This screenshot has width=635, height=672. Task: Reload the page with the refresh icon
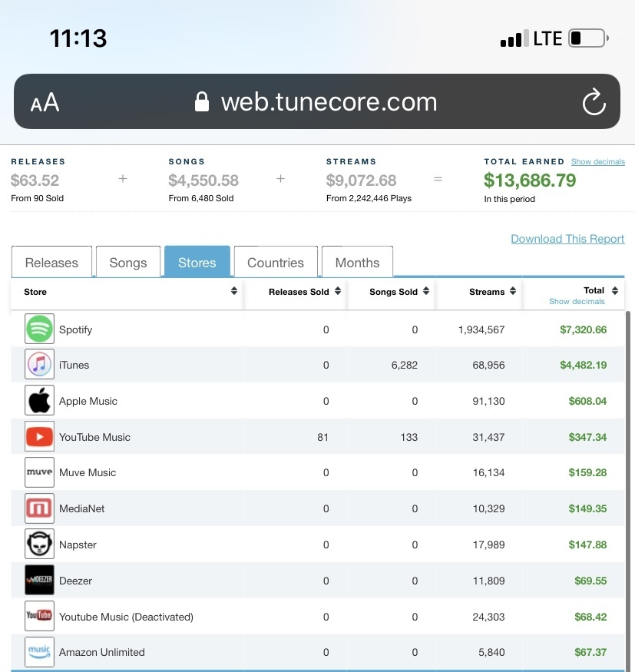(x=594, y=101)
